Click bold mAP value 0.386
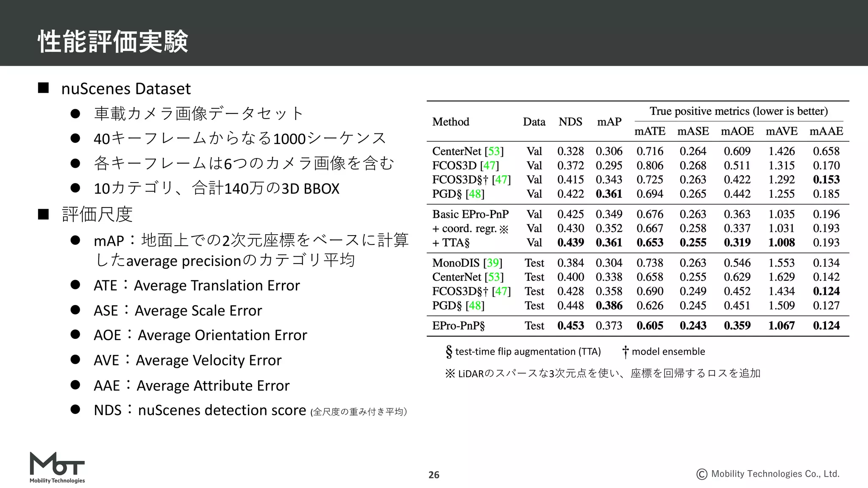 click(x=609, y=305)
